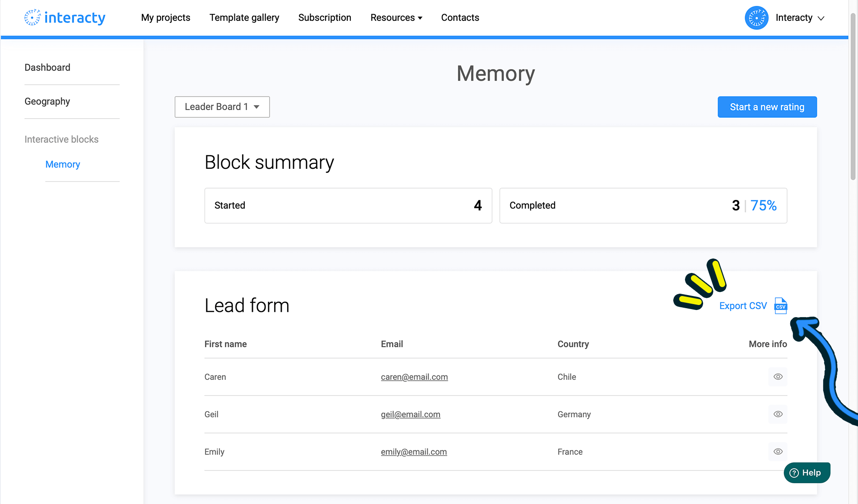
Task: Open Template gallery
Action: [x=244, y=18]
